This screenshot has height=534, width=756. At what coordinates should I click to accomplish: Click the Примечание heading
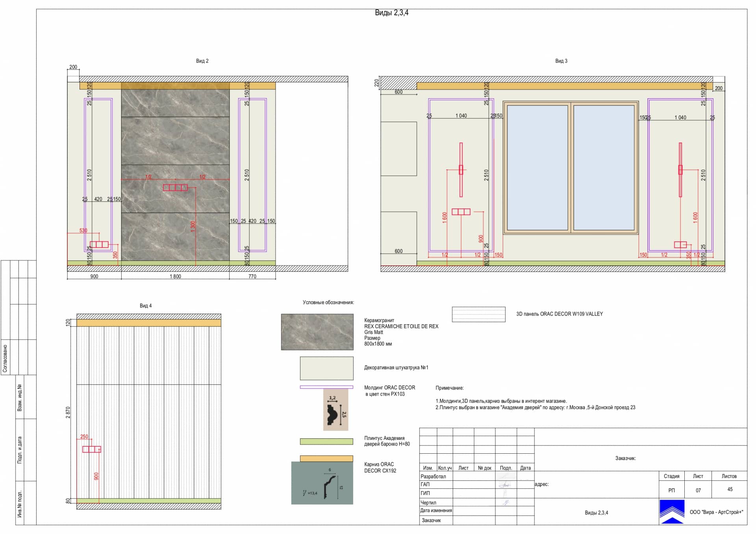coord(450,388)
